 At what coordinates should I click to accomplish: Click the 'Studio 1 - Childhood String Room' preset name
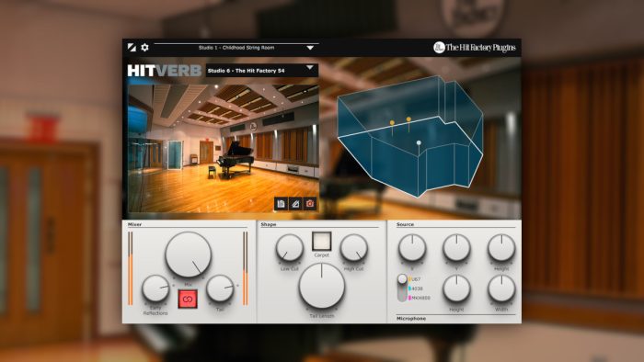click(x=236, y=48)
